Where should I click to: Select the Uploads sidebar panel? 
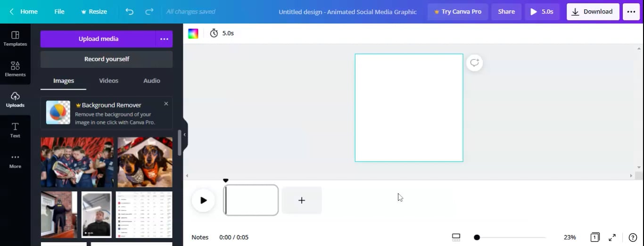pyautogui.click(x=15, y=100)
